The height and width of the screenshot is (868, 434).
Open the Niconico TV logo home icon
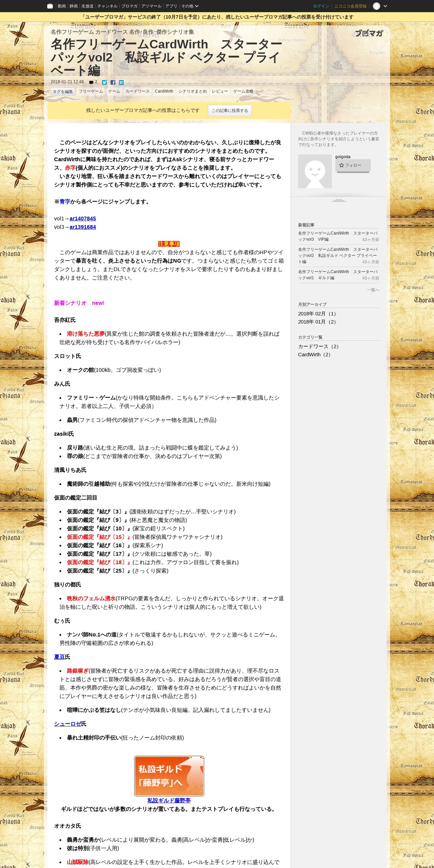[50, 6]
